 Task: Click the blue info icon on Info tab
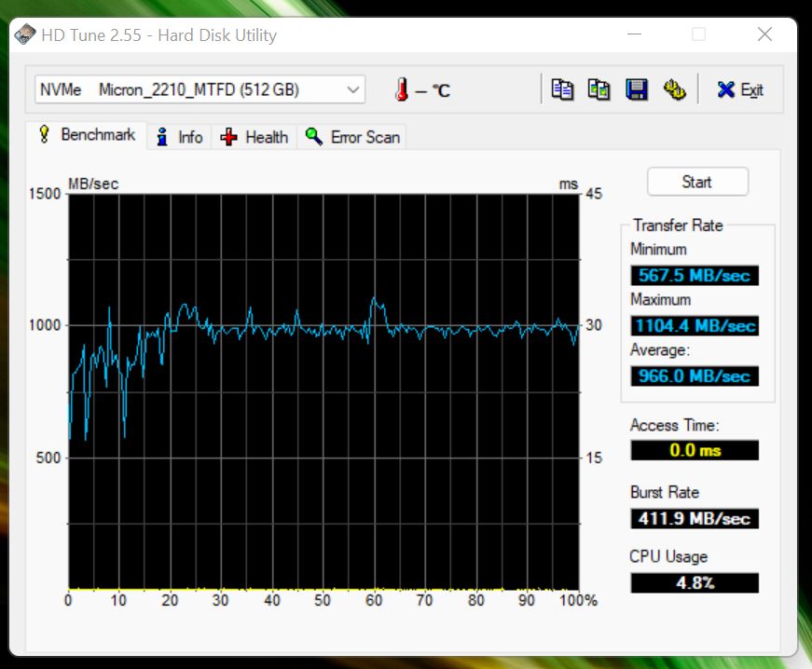pyautogui.click(x=162, y=137)
